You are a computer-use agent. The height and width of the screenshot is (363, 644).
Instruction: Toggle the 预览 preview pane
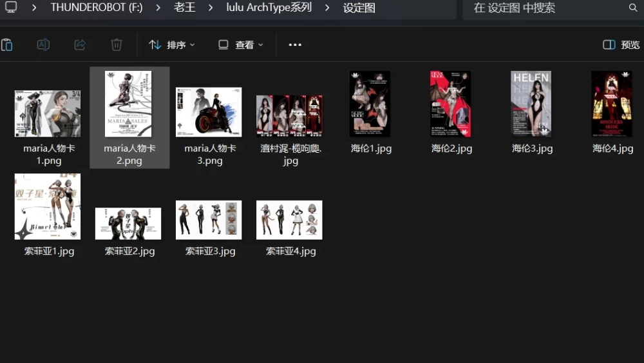pos(621,44)
